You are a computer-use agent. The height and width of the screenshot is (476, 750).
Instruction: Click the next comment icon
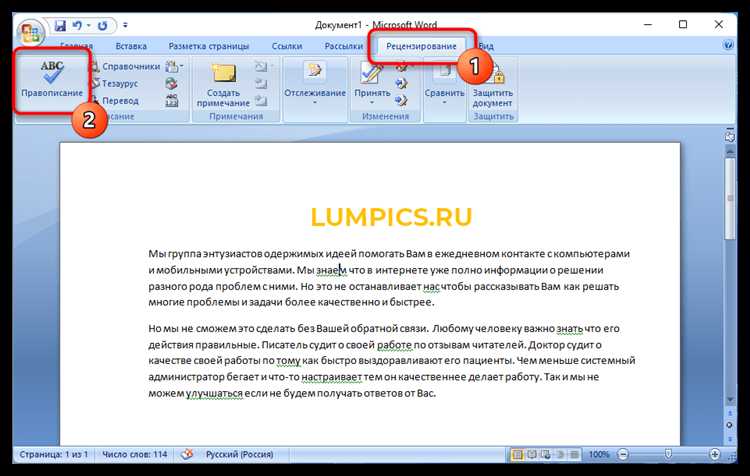click(x=261, y=100)
